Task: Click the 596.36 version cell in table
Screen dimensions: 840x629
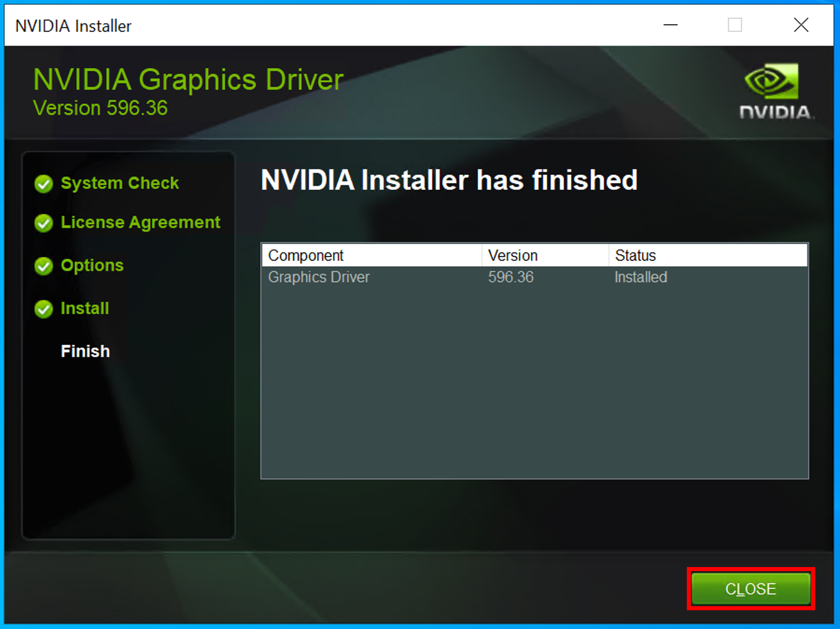Action: [511, 277]
